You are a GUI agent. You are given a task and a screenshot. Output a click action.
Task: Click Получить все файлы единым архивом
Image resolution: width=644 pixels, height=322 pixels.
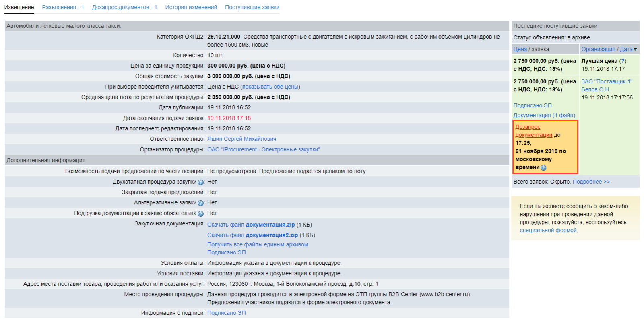pyautogui.click(x=258, y=244)
